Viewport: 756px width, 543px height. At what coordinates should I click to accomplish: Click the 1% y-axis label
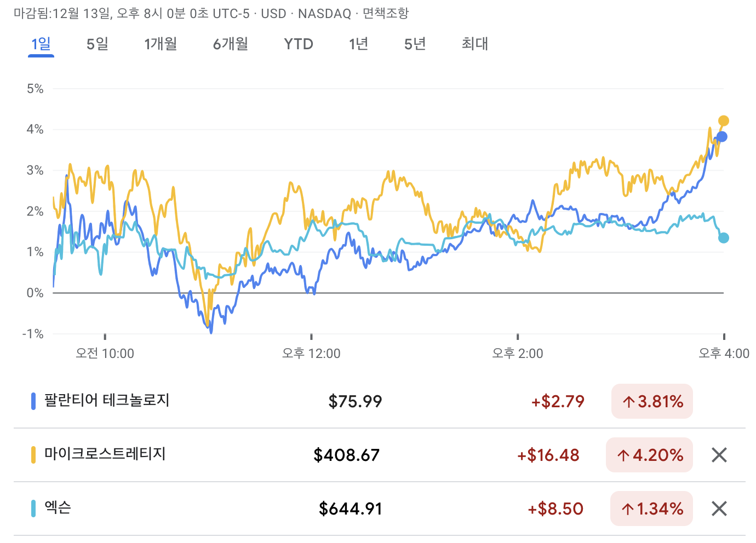[x=35, y=252]
